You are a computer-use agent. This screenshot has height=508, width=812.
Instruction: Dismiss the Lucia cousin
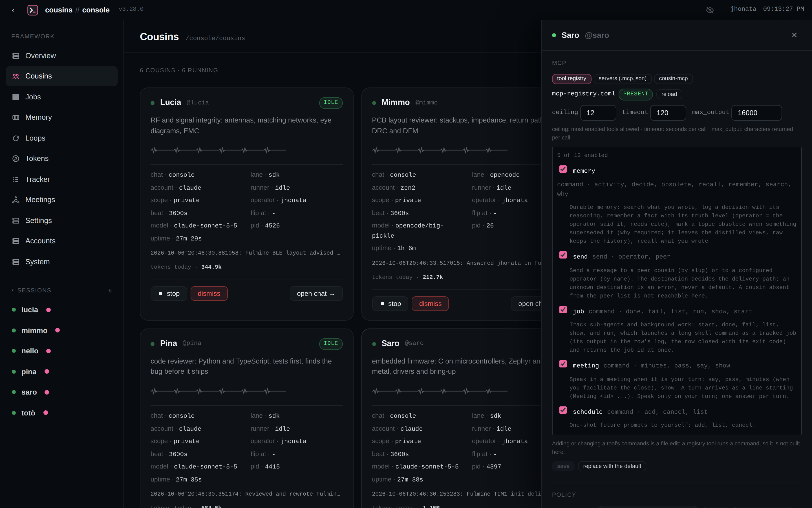209,294
